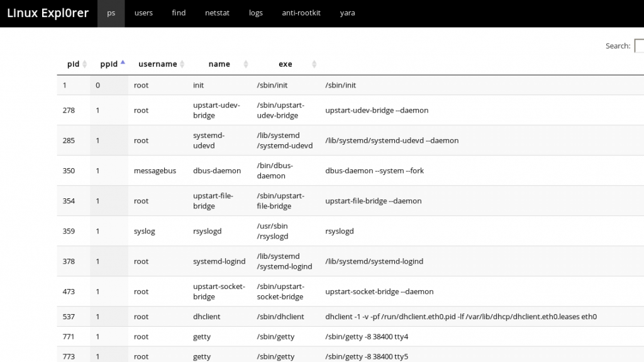Image resolution: width=644 pixels, height=362 pixels.
Task: Click the /lib/systemd/systemd-logind command line
Action: click(374, 261)
